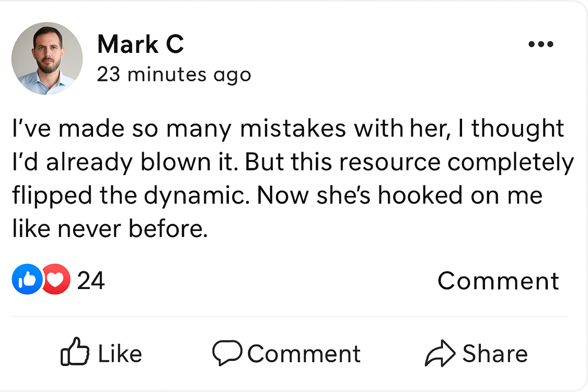Click the speech bubble Comment icon
Image resolution: width=588 pixels, height=392 pixels.
pos(227,353)
